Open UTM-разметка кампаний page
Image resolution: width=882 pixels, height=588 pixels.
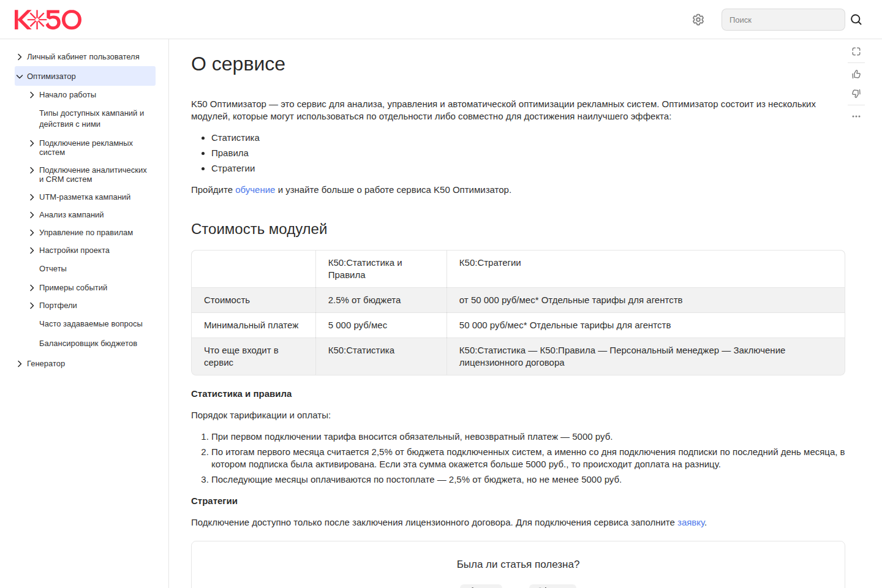pyautogui.click(x=85, y=197)
